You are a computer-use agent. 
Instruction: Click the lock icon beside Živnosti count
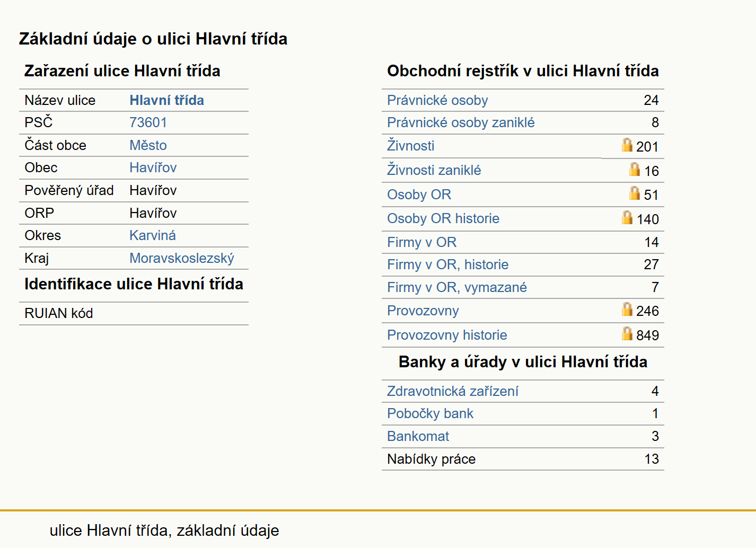tap(627, 145)
